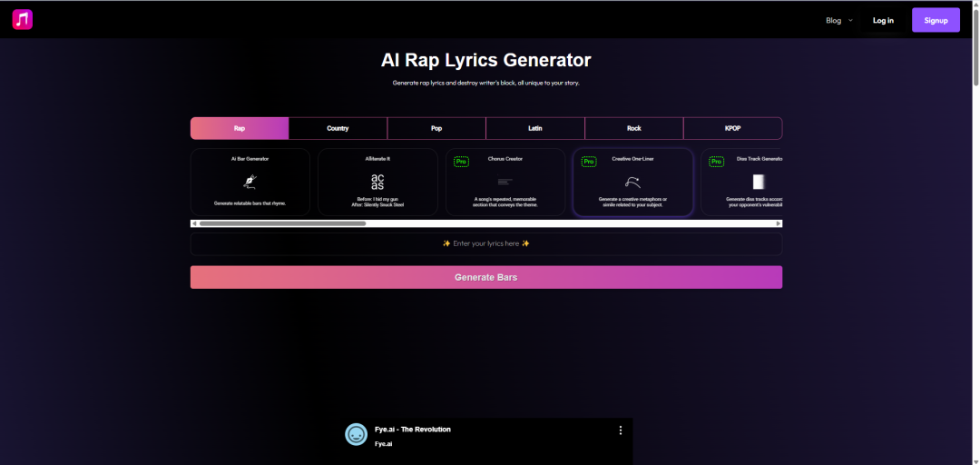Click the pink music note logo
Image resolution: width=980 pixels, height=465 pixels.
23,19
